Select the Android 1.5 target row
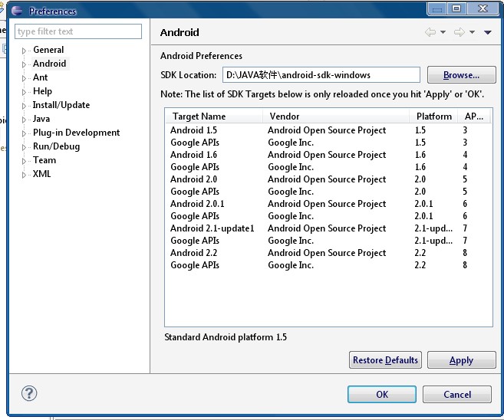 (328, 130)
